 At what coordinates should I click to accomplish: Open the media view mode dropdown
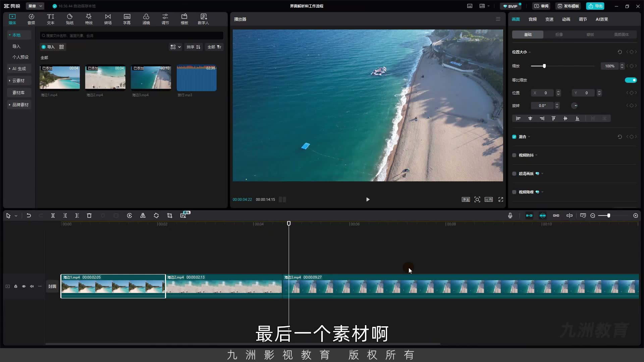click(175, 47)
